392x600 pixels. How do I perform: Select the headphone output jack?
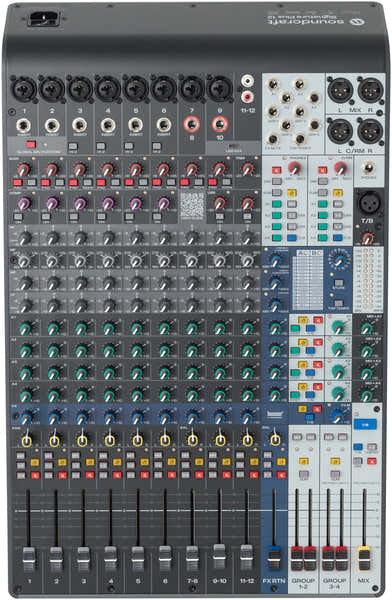[369, 168]
